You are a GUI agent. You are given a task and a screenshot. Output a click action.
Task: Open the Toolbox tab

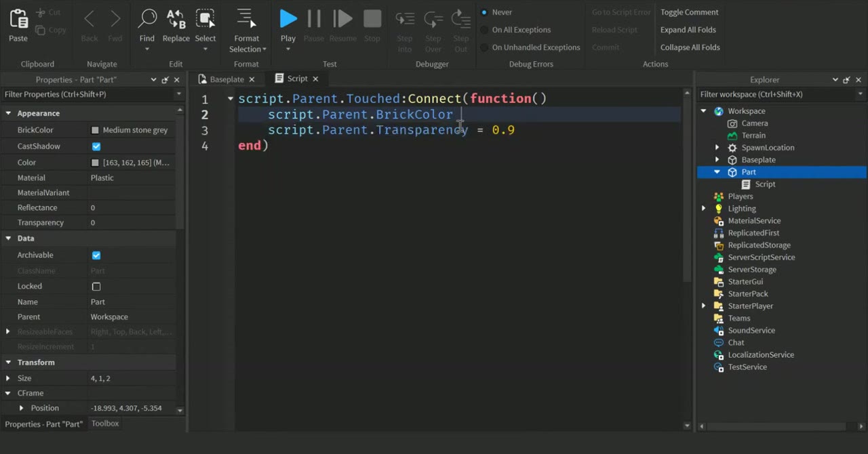click(x=105, y=424)
